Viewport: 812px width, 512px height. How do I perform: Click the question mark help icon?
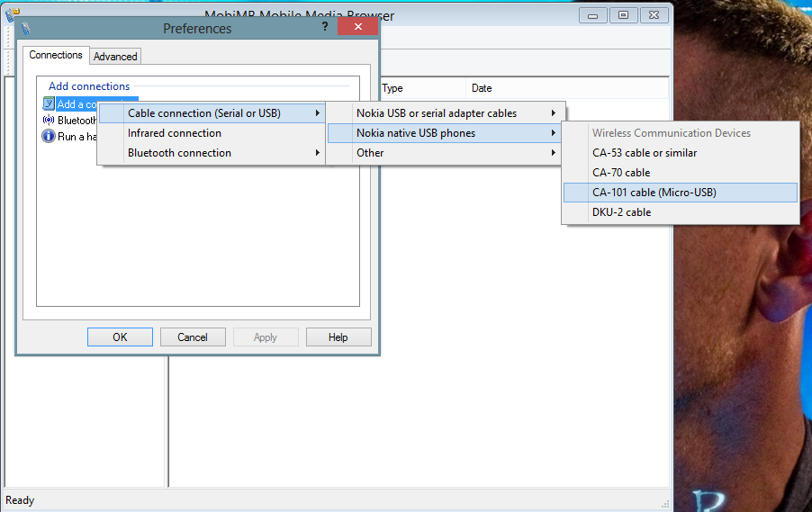pyautogui.click(x=325, y=26)
